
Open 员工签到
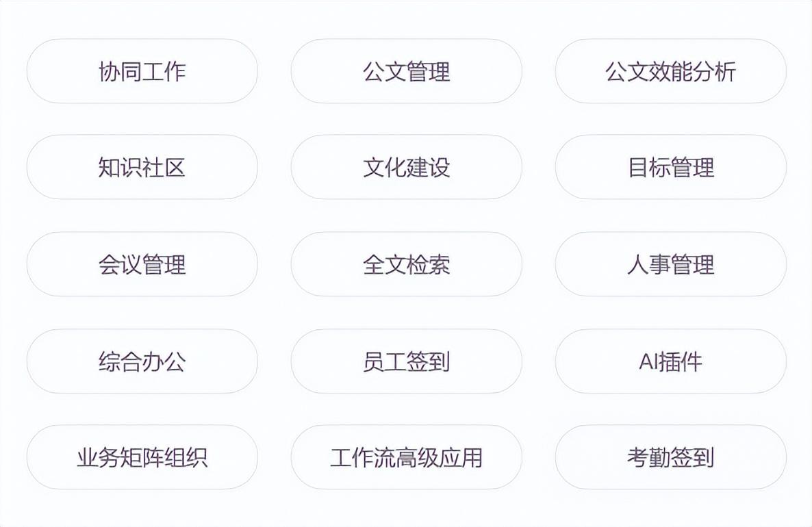pos(406,361)
